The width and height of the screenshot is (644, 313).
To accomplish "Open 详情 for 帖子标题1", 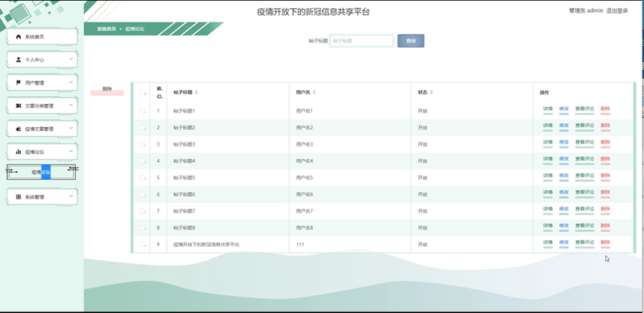I will (x=548, y=109).
